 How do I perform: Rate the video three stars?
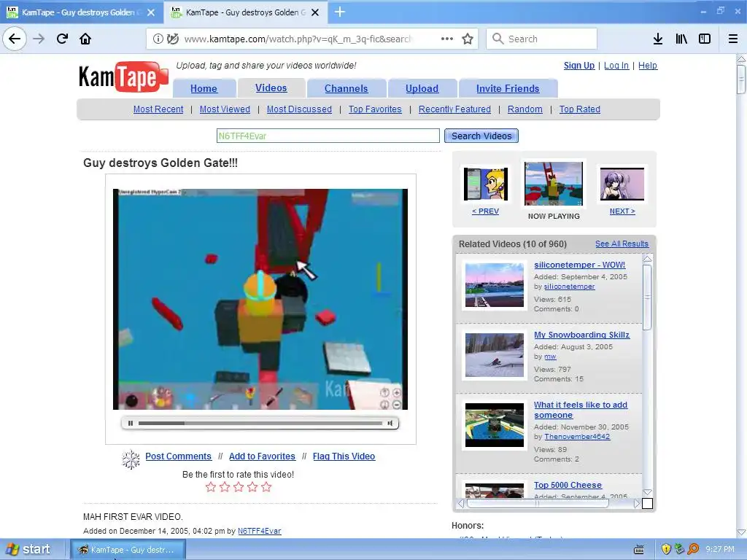[x=239, y=486]
